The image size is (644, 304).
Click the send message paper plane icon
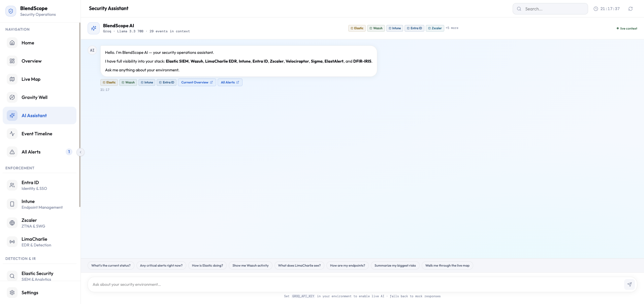coord(630,284)
